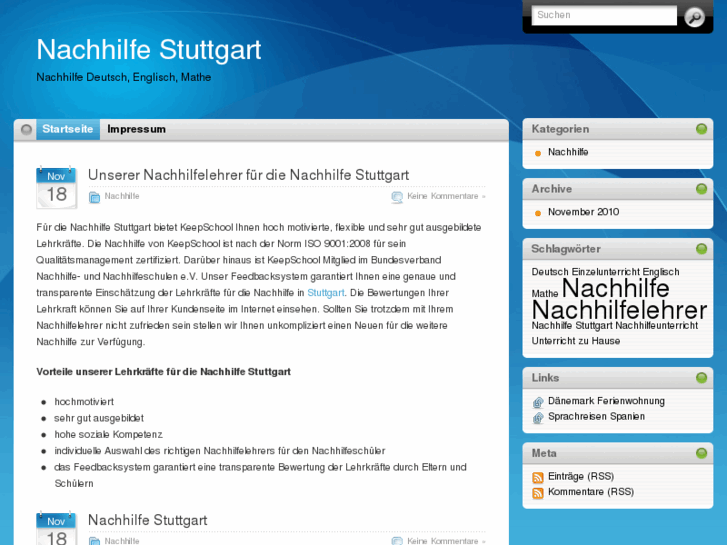Select the large Nachhilfe tag
The image size is (727, 545).
(x=616, y=288)
